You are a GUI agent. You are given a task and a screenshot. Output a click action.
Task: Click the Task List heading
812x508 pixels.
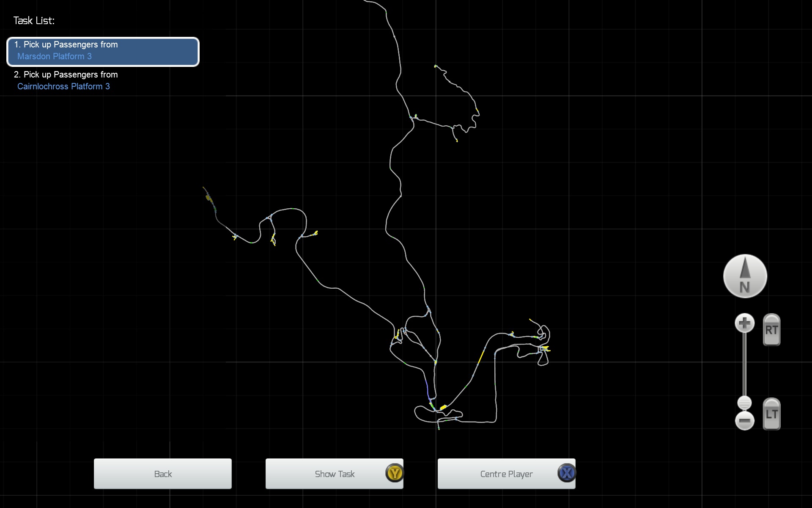click(x=34, y=21)
